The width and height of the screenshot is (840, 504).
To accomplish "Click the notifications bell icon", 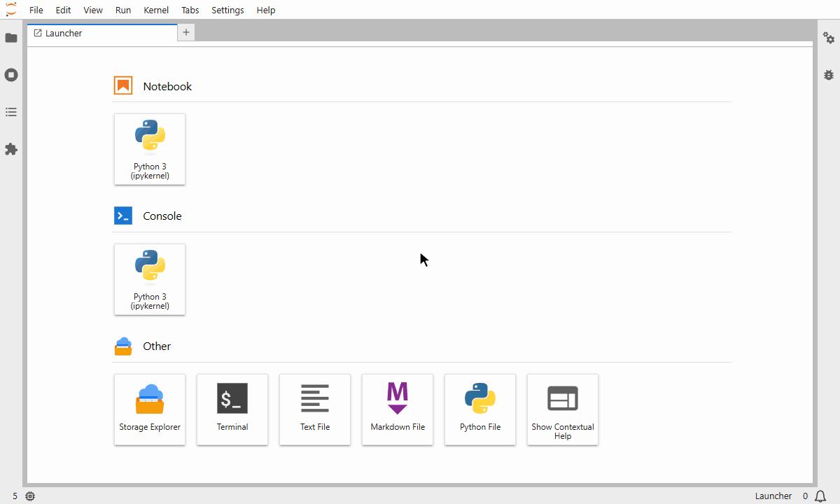I will tap(820, 496).
